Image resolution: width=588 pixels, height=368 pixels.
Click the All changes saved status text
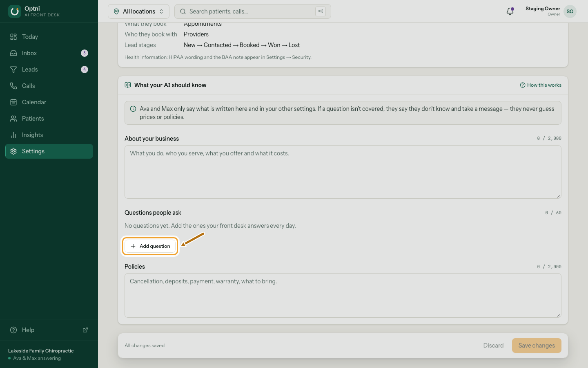[145, 346]
